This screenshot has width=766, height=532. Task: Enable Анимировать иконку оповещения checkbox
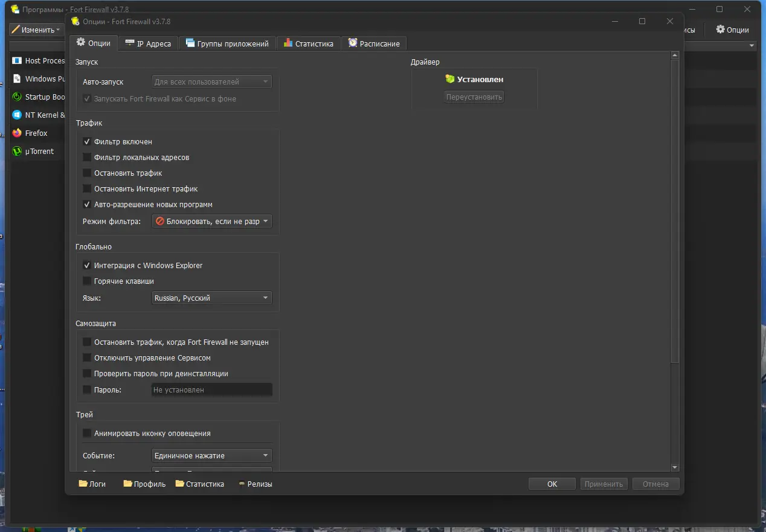(x=87, y=433)
